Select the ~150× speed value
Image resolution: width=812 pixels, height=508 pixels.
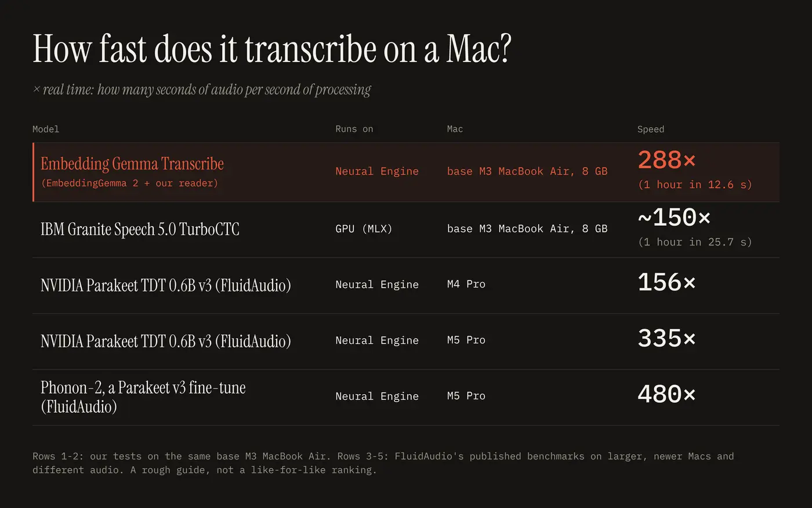(x=674, y=218)
